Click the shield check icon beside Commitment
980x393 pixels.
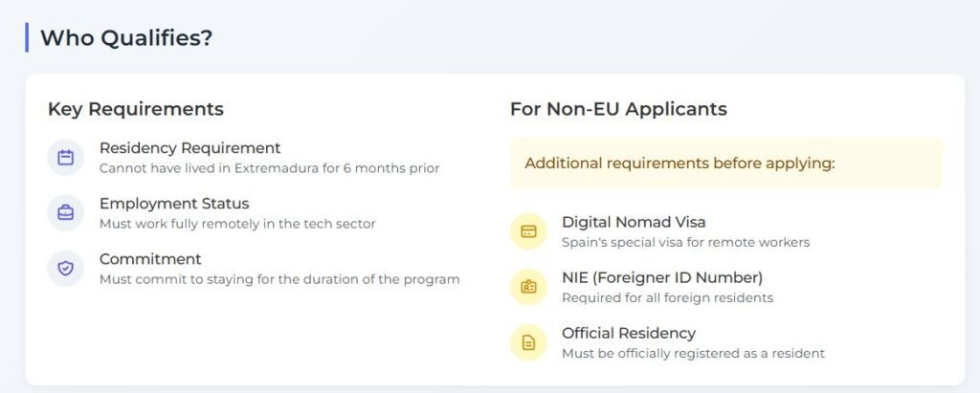point(66,269)
